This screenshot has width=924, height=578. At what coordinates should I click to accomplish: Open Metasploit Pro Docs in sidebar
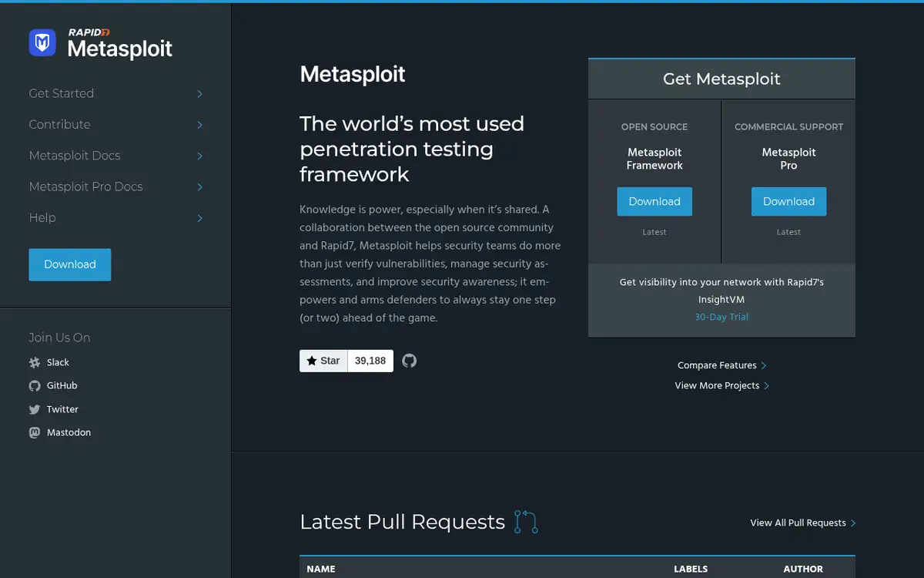point(85,187)
